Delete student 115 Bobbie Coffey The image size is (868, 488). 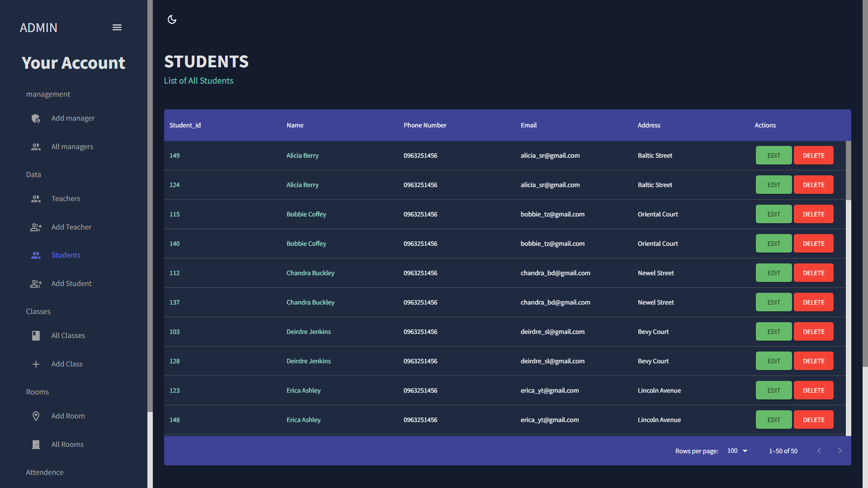(x=813, y=214)
